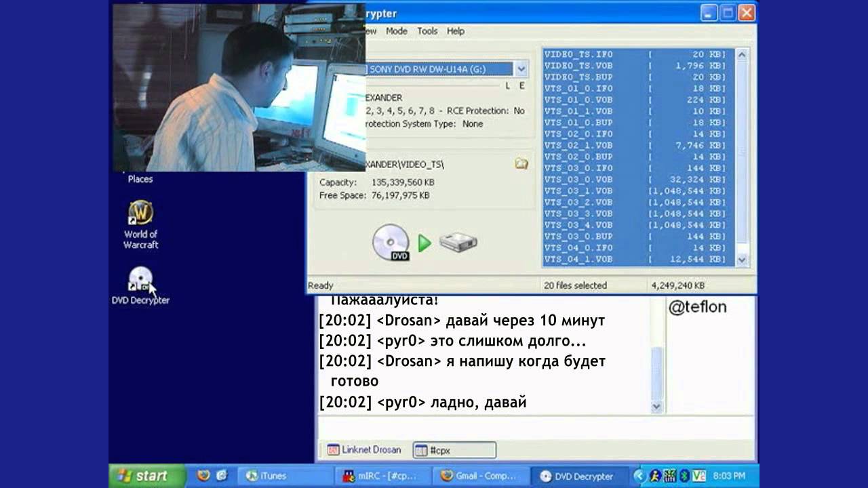Select the @teflon nick in mIRC
The width and height of the screenshot is (868, 488).
coord(697,308)
